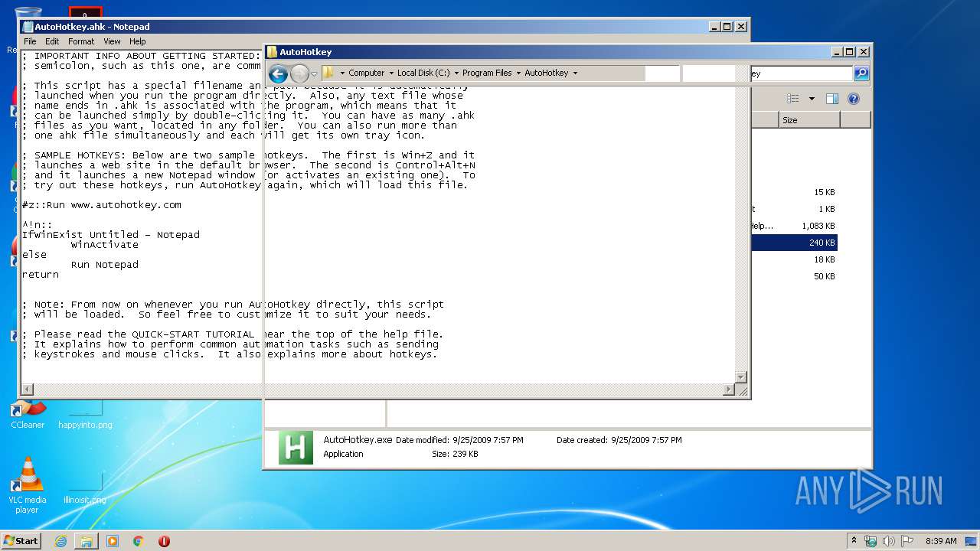
Task: Open the recent locations dropdown by the nav arrows
Action: (314, 74)
